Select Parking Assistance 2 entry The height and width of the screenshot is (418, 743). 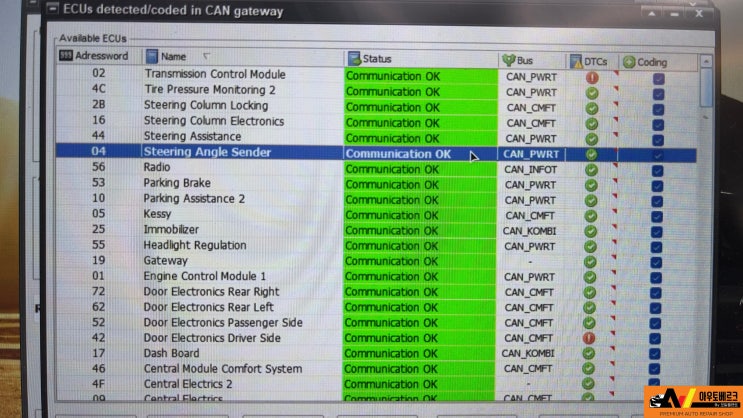[x=194, y=199]
